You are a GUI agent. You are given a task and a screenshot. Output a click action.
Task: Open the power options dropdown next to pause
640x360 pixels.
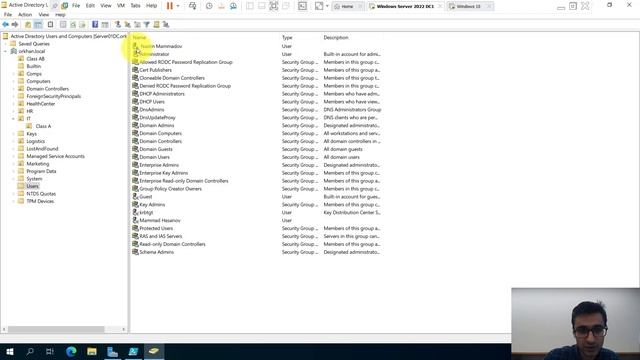coord(178,6)
